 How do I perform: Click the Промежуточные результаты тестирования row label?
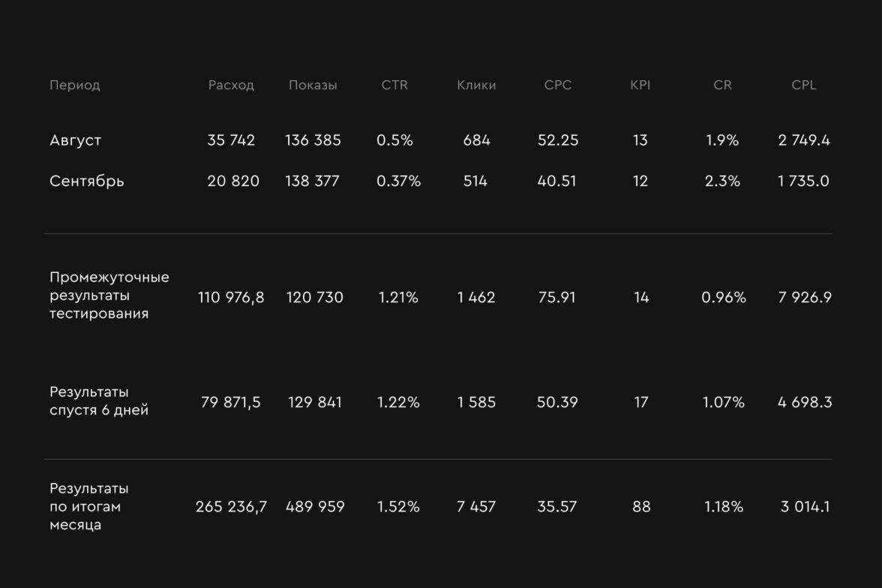pos(109,295)
